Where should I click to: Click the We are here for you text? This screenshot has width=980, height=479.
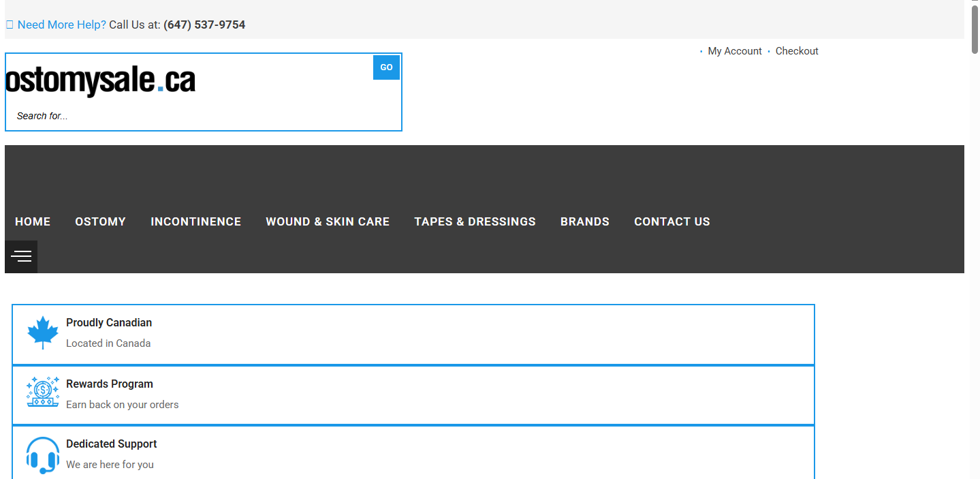click(x=110, y=465)
